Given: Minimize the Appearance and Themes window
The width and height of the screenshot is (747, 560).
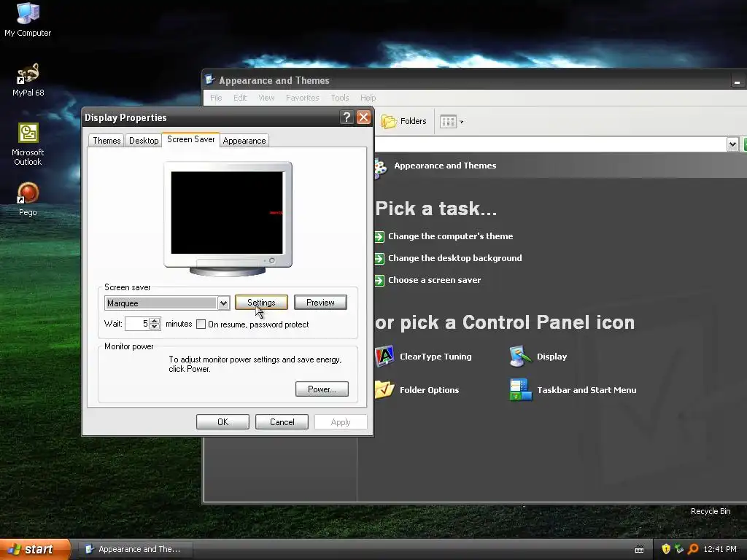Looking at the screenshot, I should pyautogui.click(x=738, y=82).
